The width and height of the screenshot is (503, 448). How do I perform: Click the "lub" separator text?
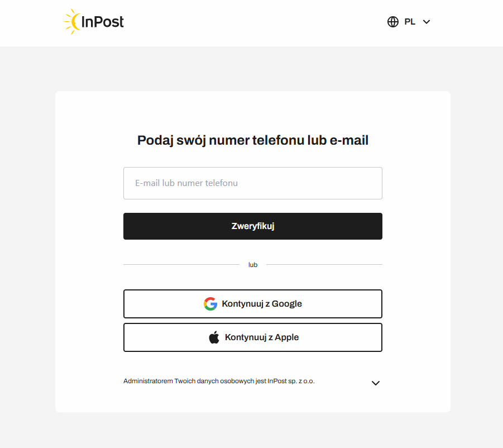(253, 265)
